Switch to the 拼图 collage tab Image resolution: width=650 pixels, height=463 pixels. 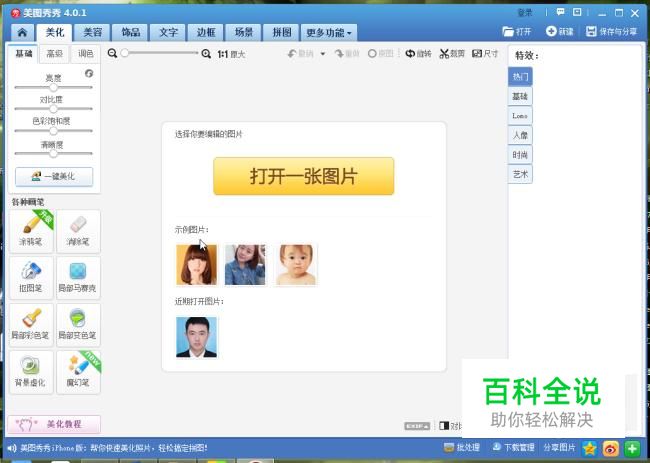[282, 32]
